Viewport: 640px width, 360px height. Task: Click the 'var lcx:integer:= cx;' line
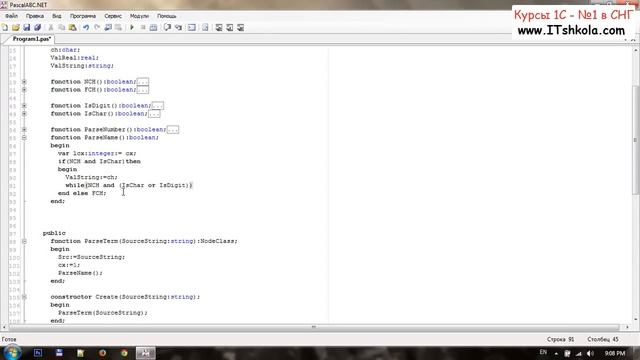97,153
